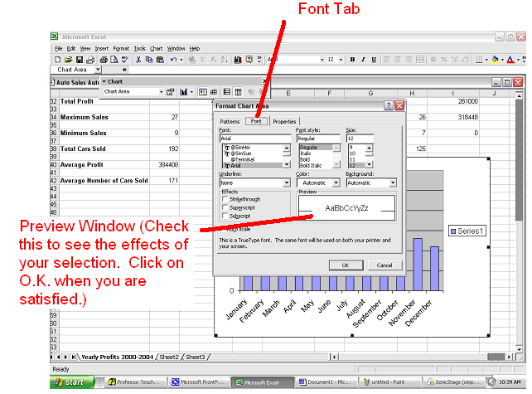Check the Strikethrough checkbox

pyautogui.click(x=225, y=199)
